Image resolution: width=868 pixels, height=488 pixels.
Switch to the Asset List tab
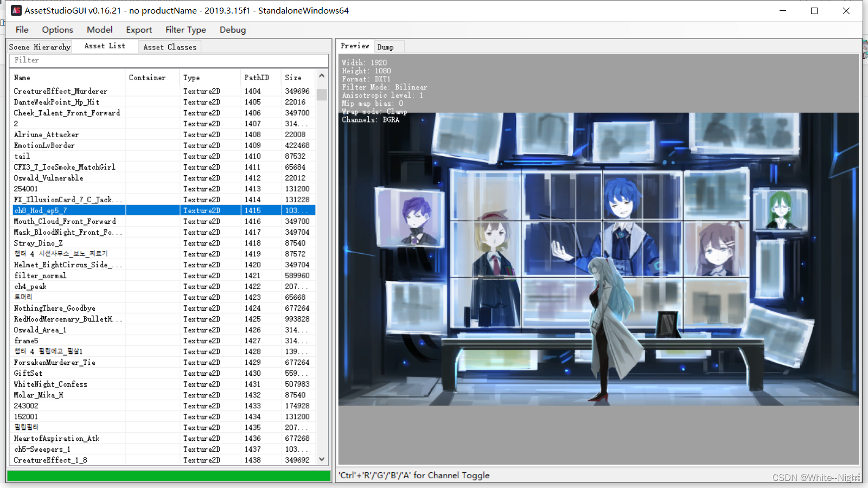click(105, 46)
